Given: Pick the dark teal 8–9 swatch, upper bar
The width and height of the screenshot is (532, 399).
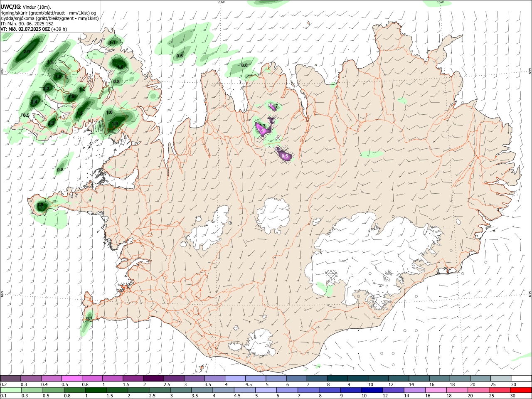Looking at the screenshot, I should 337,379.
